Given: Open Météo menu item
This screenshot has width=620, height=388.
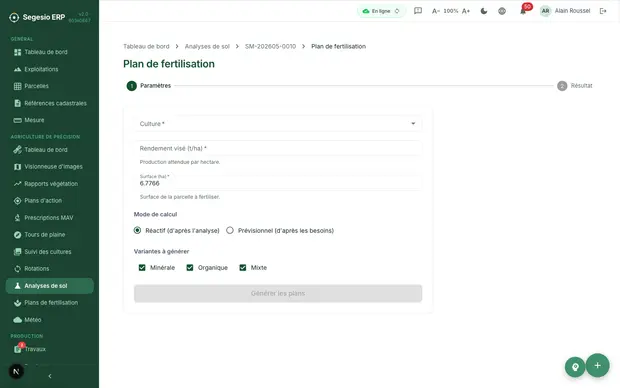Looking at the screenshot, I should [x=50, y=320].
